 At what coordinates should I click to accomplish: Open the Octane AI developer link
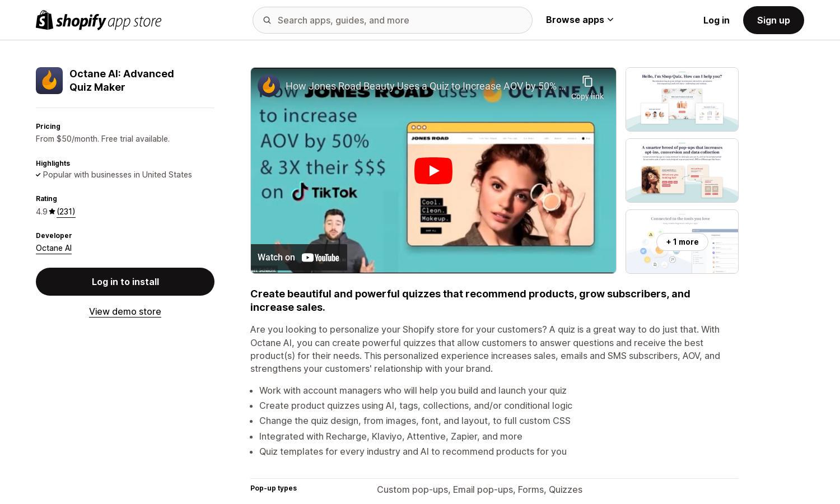point(54,248)
